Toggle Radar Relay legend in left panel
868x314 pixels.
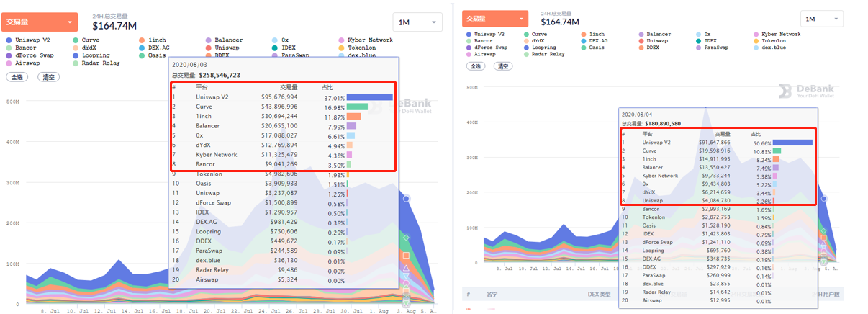pyautogui.click(x=96, y=63)
